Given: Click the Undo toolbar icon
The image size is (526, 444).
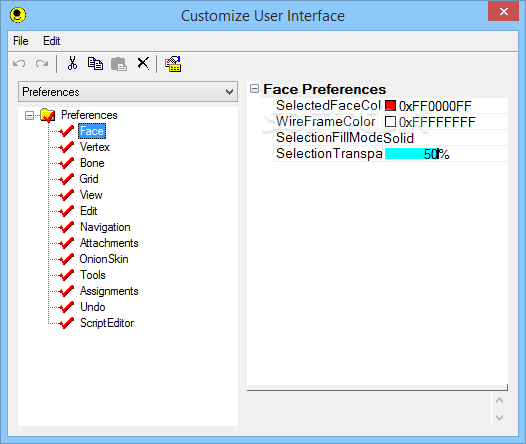Looking at the screenshot, I should [19, 63].
